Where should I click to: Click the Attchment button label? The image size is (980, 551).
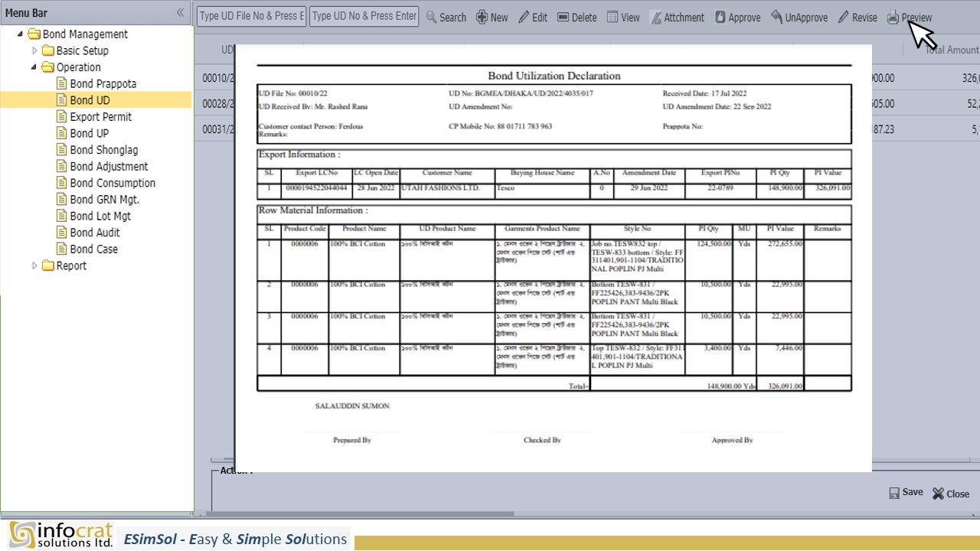pos(684,17)
